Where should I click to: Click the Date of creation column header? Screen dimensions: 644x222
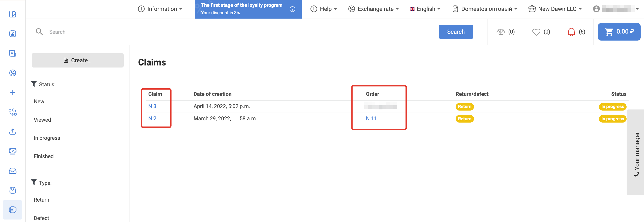pos(212,94)
